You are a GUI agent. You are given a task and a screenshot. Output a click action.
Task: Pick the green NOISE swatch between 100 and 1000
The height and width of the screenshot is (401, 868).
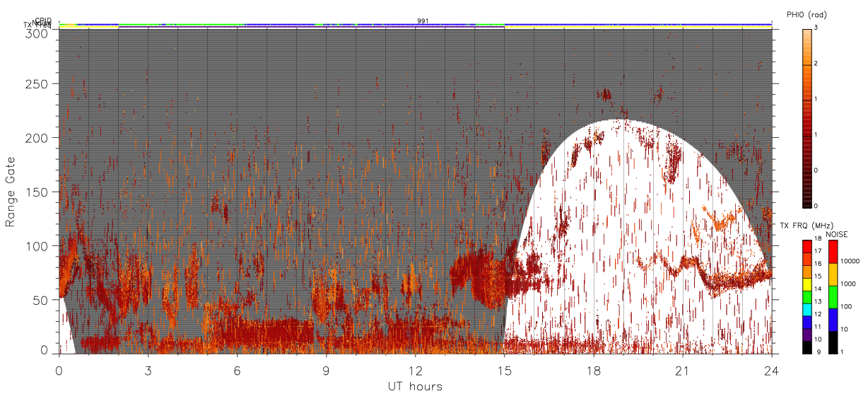[833, 297]
